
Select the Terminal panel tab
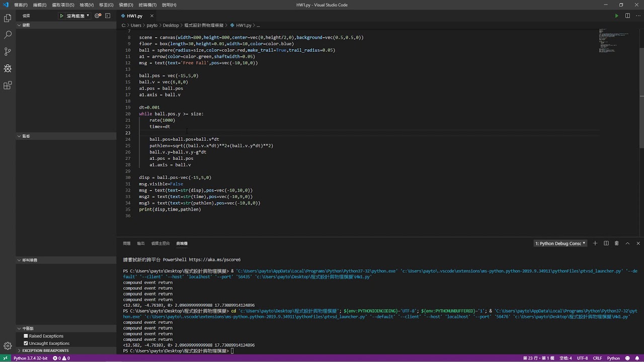pyautogui.click(x=182, y=243)
